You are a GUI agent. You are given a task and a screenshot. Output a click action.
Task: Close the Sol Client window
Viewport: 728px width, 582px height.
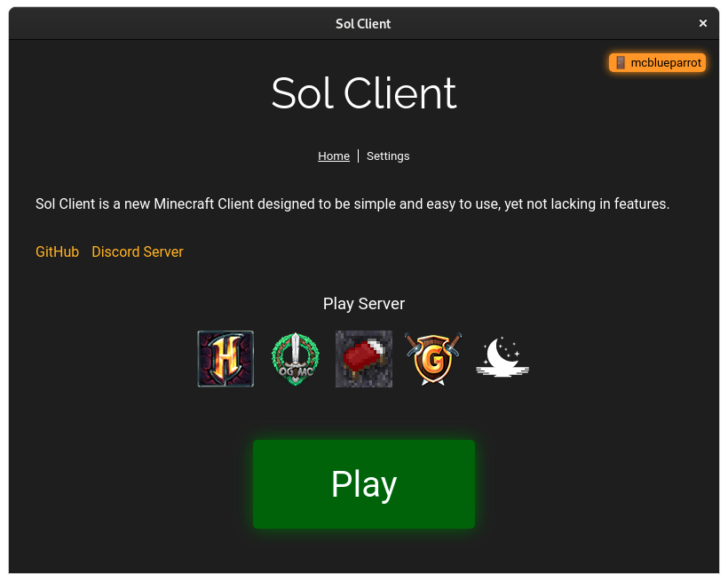(702, 23)
